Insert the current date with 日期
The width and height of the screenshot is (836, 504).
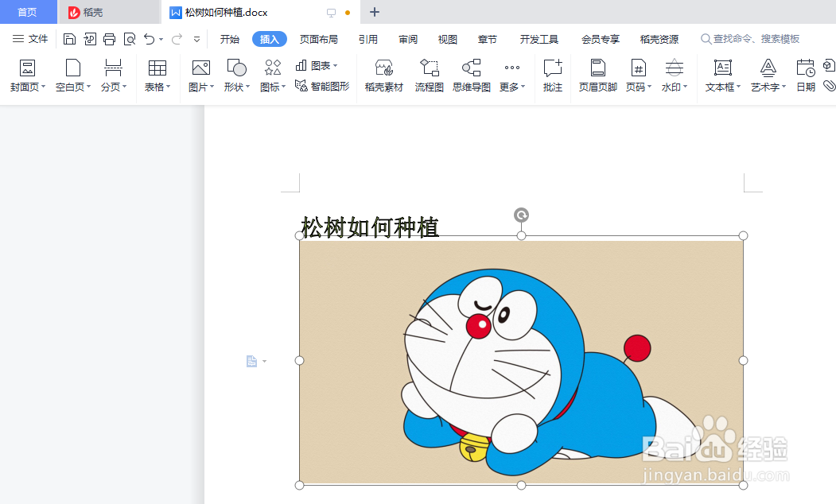pos(805,75)
